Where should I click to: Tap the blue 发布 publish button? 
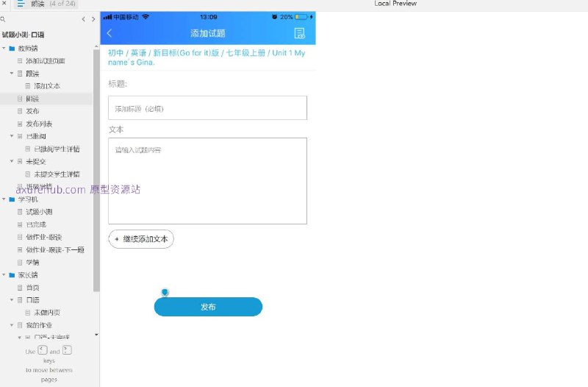(208, 307)
